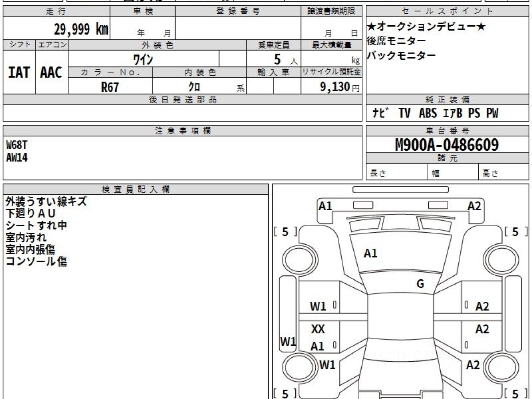Click the エアB airbag entry
The height and width of the screenshot is (399, 532).
(452, 113)
